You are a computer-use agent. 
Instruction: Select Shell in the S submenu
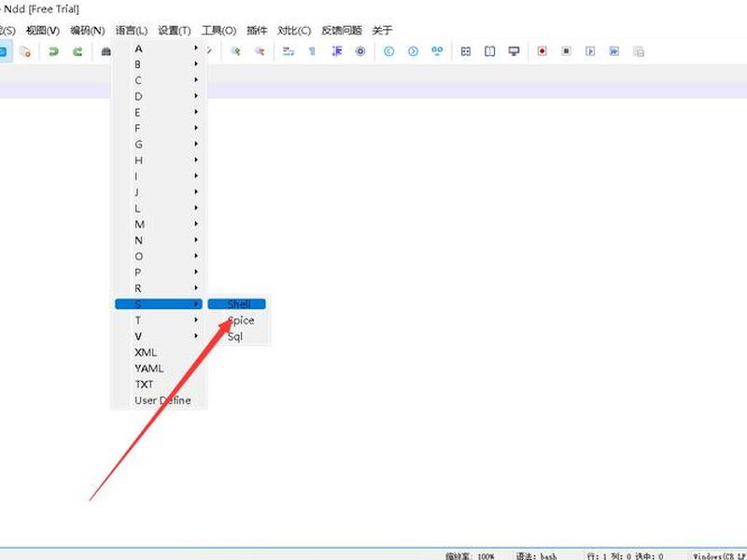tap(237, 304)
